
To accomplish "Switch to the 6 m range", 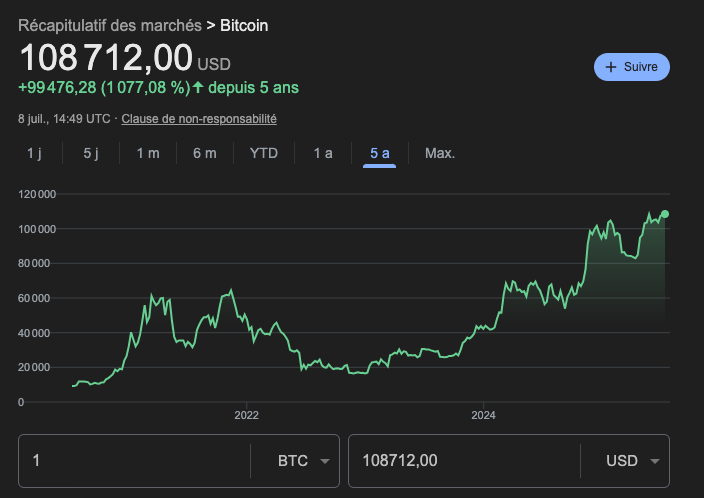I will point(205,153).
